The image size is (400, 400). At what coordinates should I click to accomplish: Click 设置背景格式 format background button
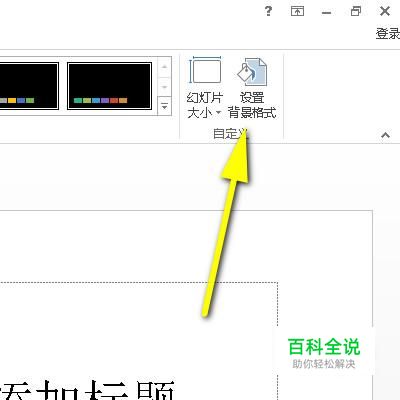(252, 88)
